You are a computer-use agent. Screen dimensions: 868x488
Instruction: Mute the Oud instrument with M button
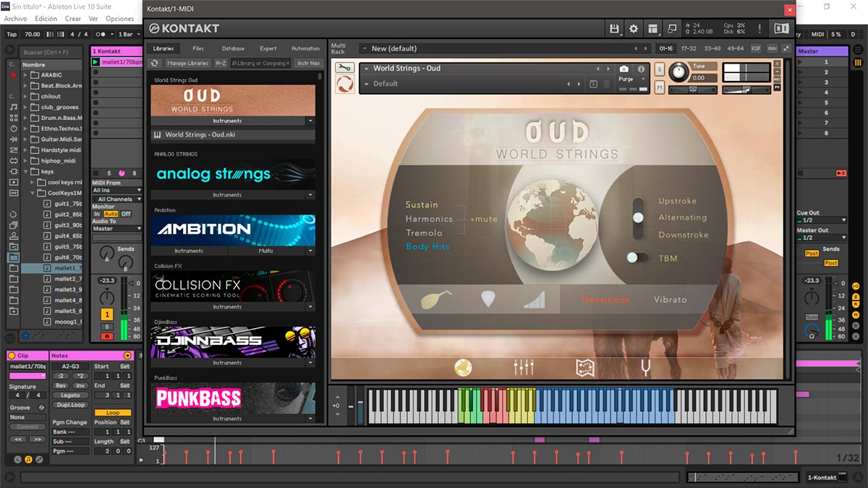pyautogui.click(x=660, y=87)
